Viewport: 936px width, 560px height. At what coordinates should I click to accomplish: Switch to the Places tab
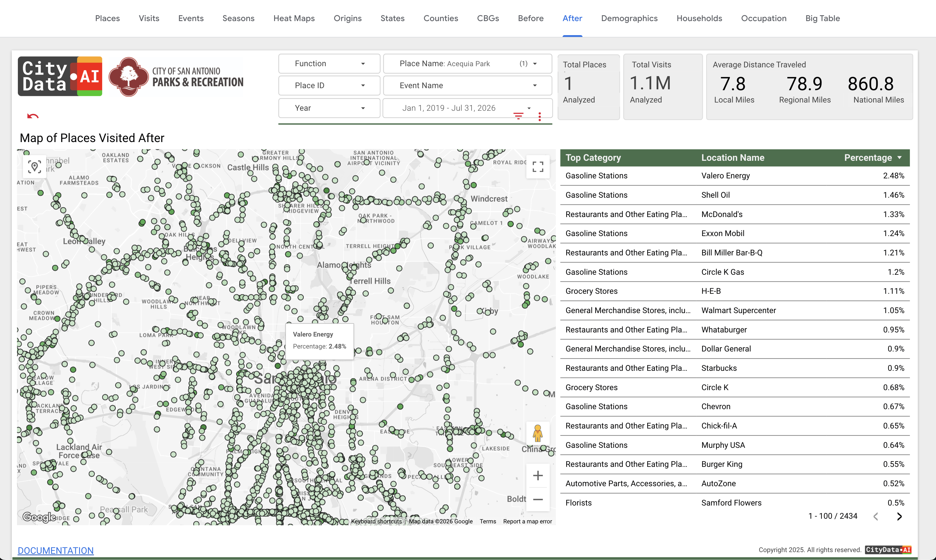pos(107,18)
